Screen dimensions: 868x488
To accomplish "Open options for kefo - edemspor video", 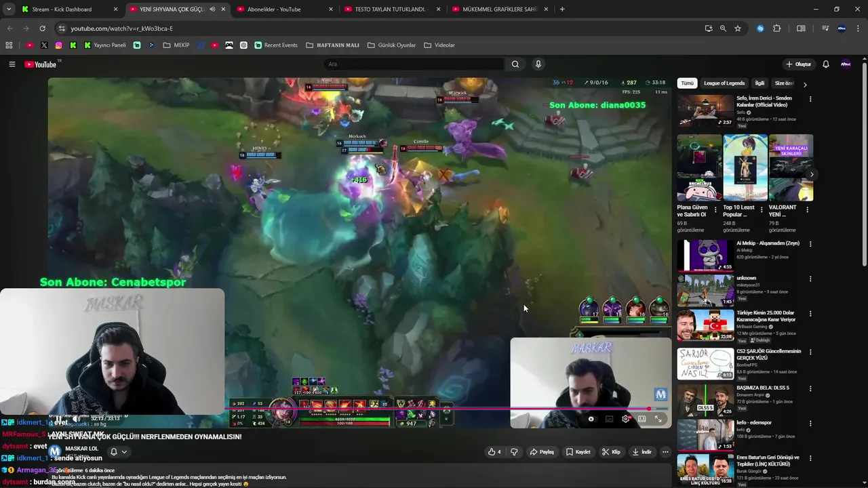I will [810, 423].
